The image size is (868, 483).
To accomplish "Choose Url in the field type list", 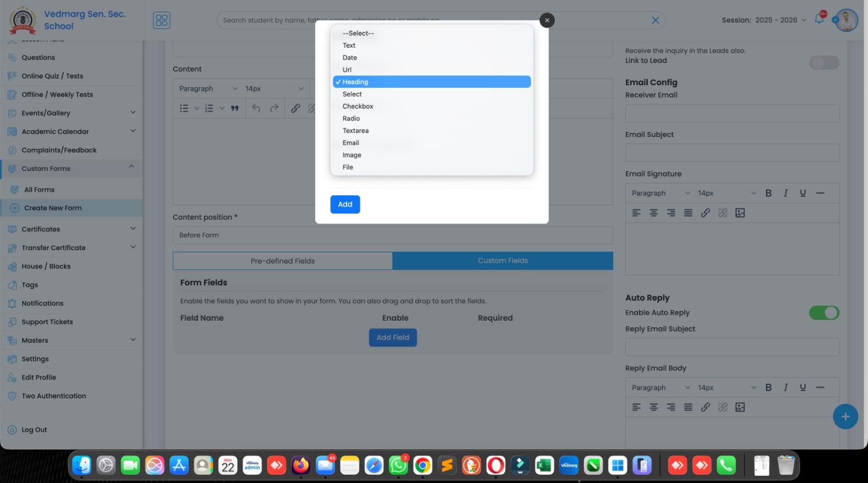I will (431, 69).
